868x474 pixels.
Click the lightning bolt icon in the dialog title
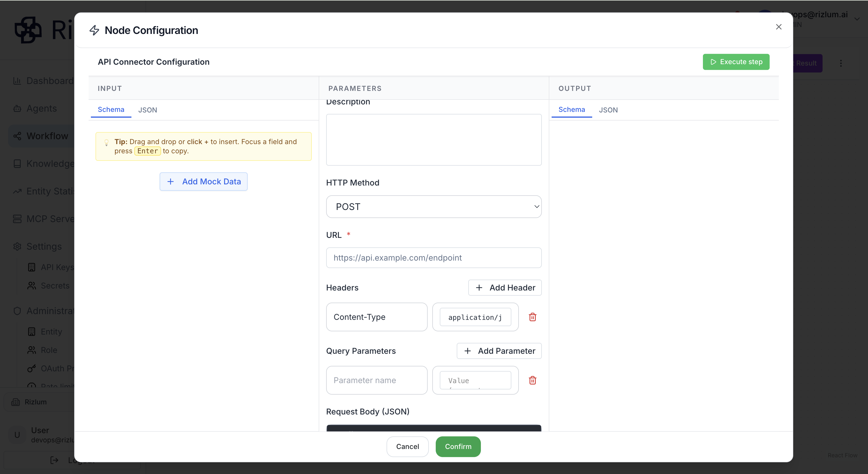(94, 30)
